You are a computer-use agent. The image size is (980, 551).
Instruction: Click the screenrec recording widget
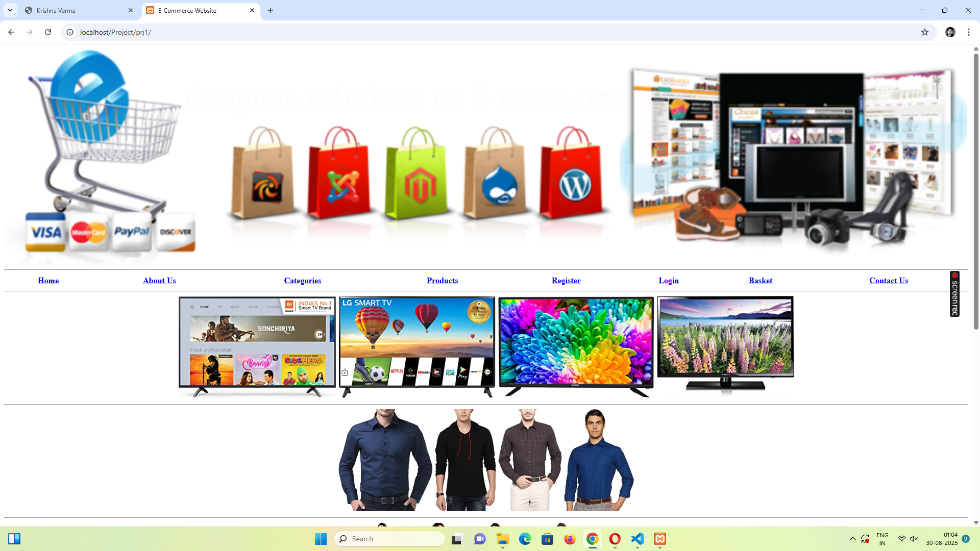954,294
